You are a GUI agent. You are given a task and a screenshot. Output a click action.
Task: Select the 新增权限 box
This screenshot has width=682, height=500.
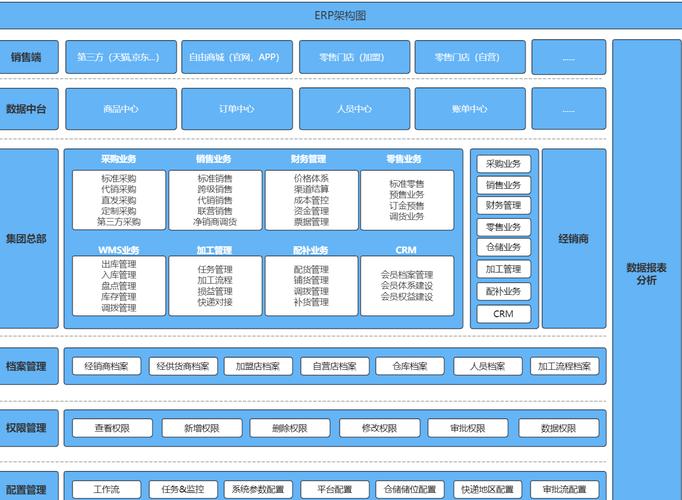[202, 428]
